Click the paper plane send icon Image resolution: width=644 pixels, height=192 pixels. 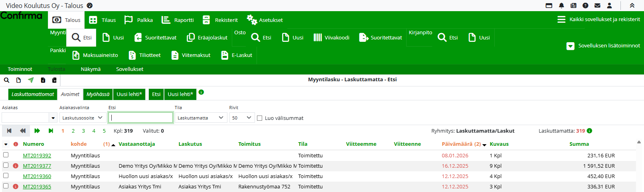pos(31,80)
